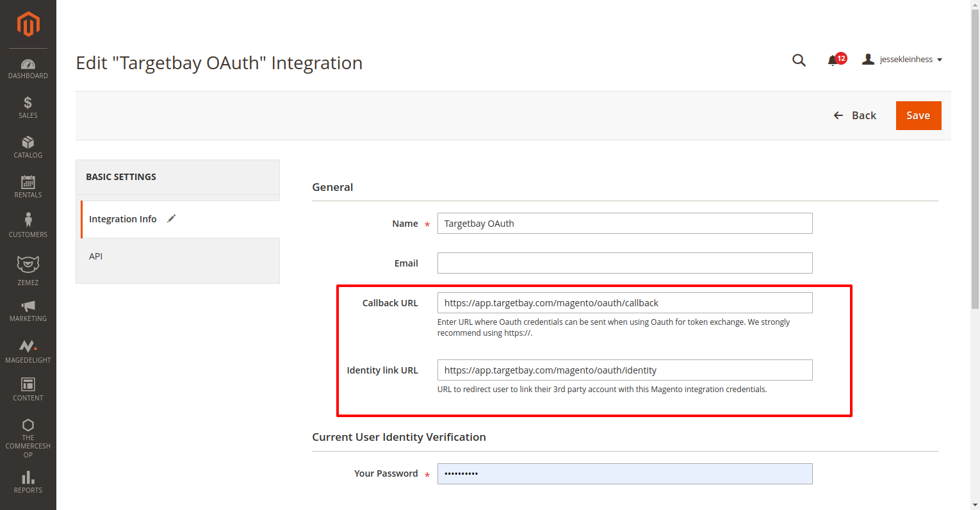Viewport: 980px width, 510px height.
Task: Switch to the API tab
Action: click(178, 256)
